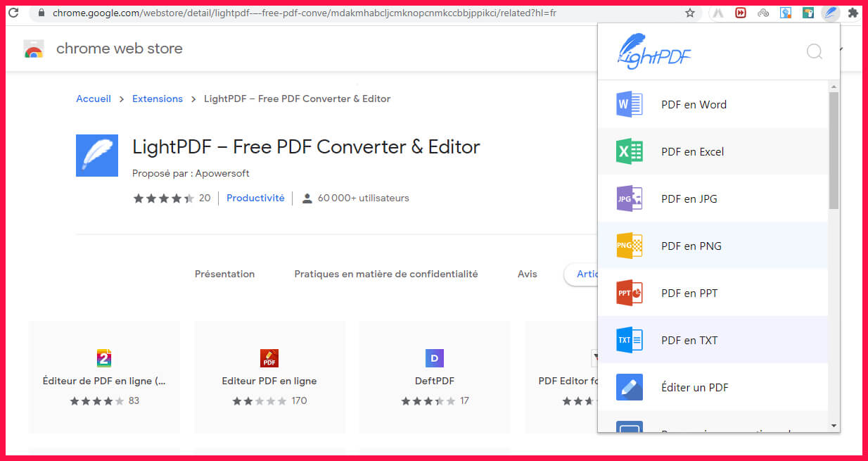868x461 pixels.
Task: Click the star rating with 20 reviews
Action: tap(172, 198)
